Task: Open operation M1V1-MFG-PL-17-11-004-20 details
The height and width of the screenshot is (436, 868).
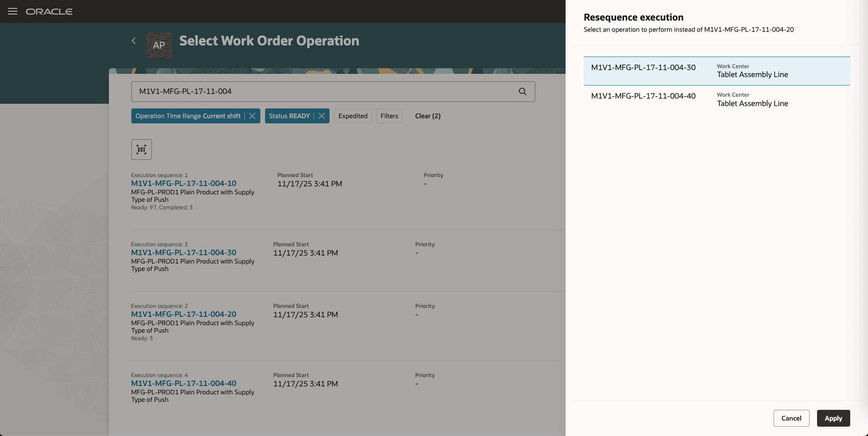Action: pyautogui.click(x=184, y=314)
